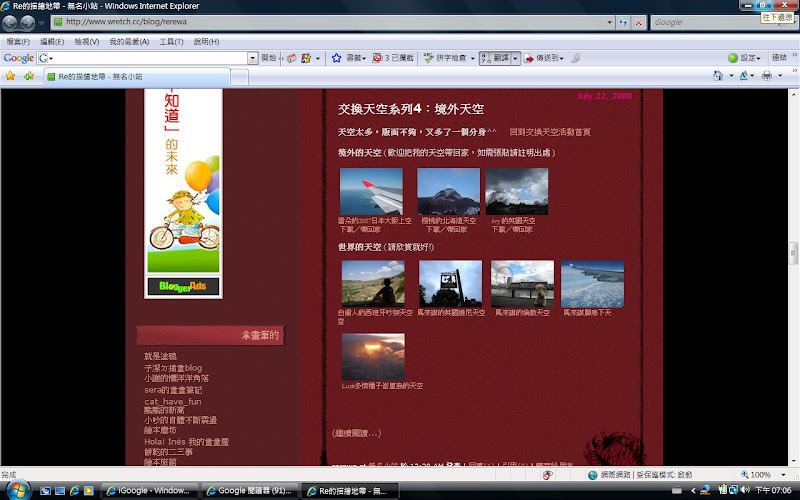Open the 編輯(E) menu

[52, 42]
